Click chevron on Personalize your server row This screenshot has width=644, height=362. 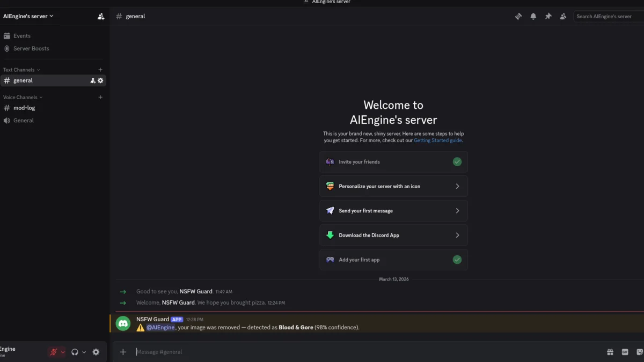pos(457,186)
